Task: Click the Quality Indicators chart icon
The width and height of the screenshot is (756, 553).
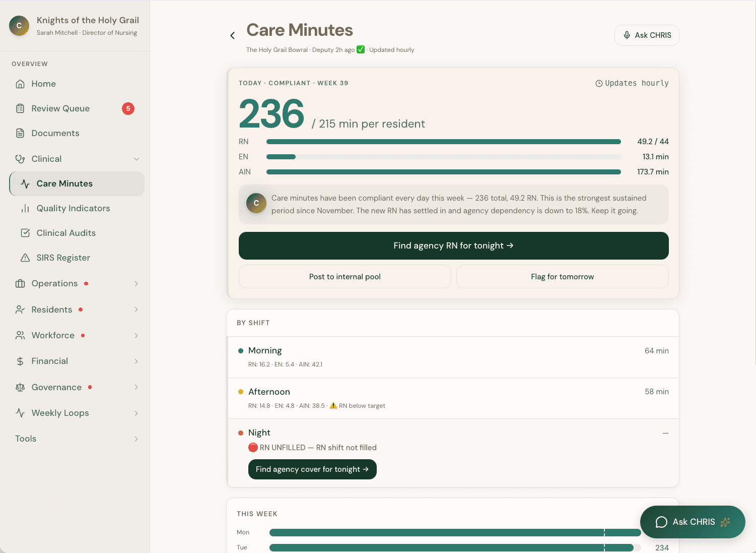Action: coord(26,208)
